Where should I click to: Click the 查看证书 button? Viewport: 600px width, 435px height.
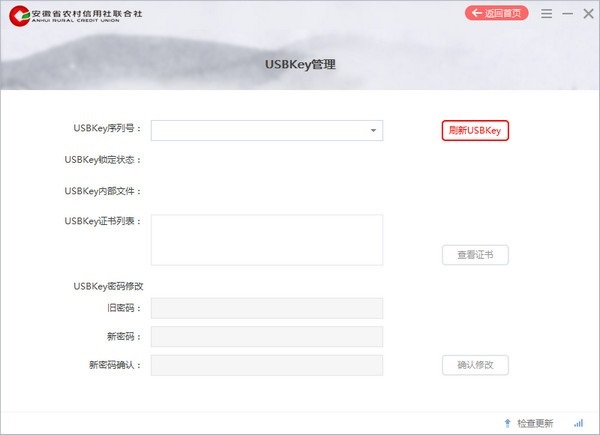coord(475,255)
